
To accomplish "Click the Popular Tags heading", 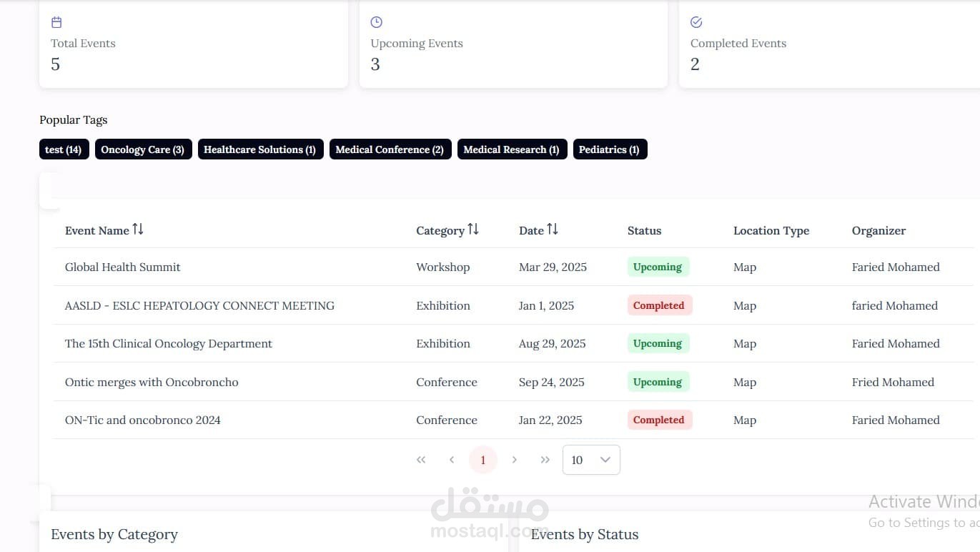I will [74, 120].
